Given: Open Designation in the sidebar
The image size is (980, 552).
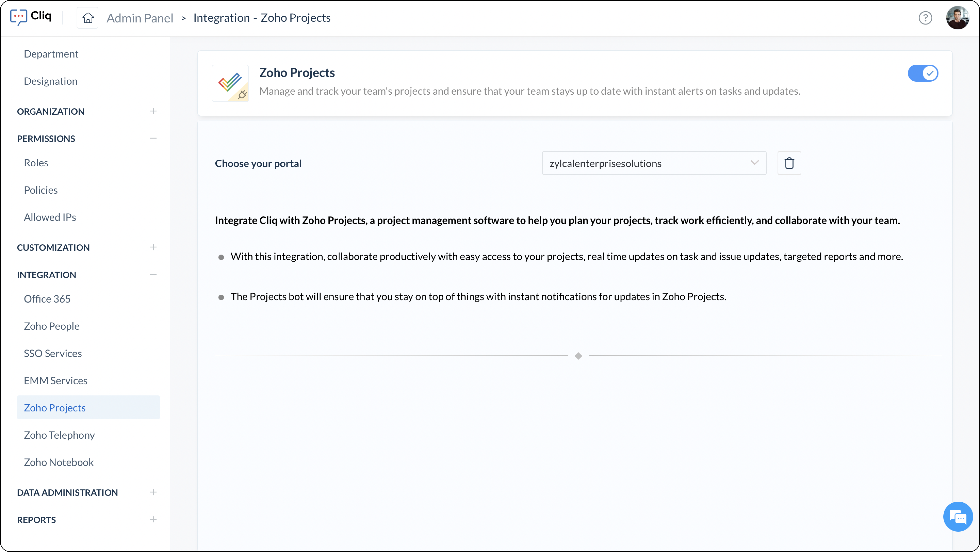Looking at the screenshot, I should [x=51, y=81].
